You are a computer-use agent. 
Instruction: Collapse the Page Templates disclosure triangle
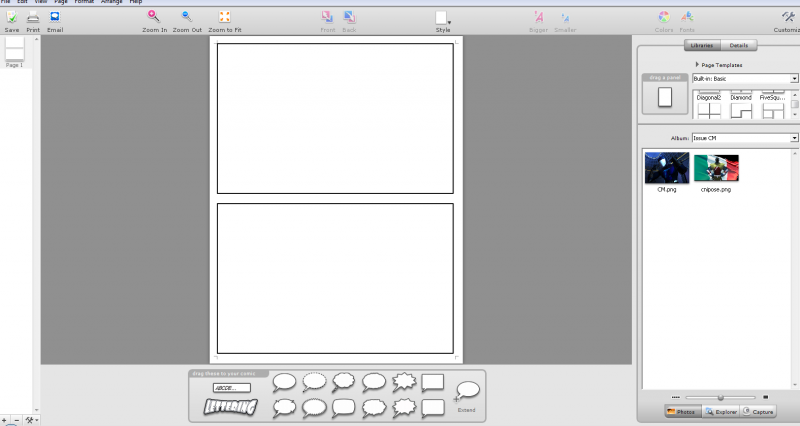pos(697,65)
